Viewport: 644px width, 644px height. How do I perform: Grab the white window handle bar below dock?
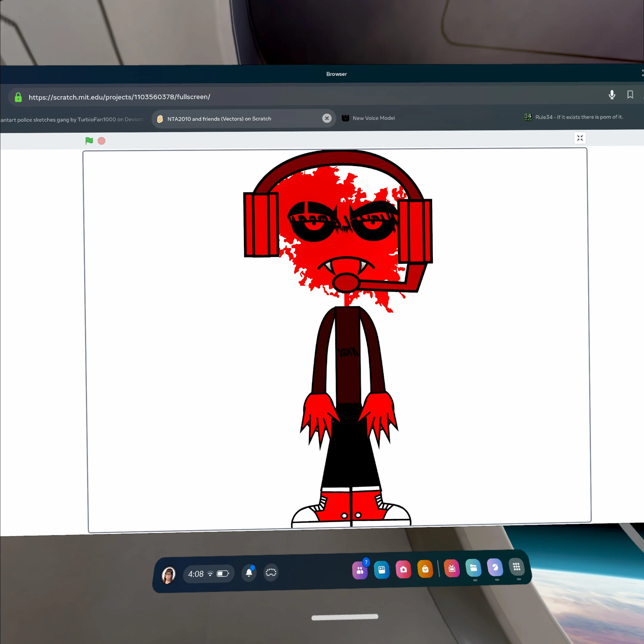345,617
